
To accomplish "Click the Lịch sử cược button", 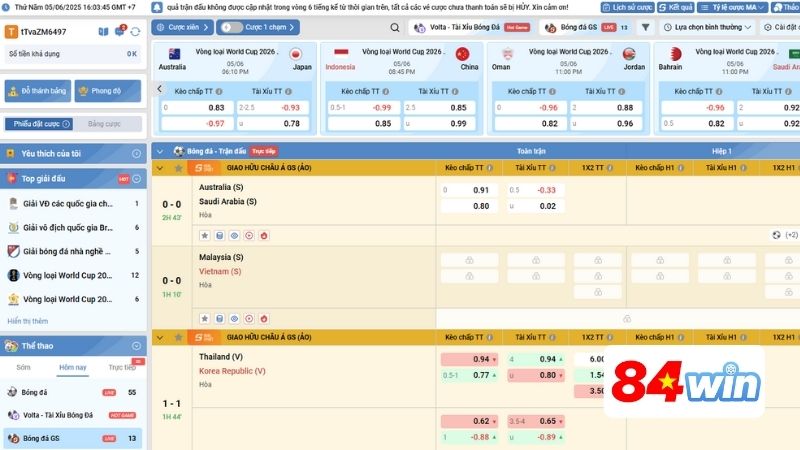I will 635,6.
